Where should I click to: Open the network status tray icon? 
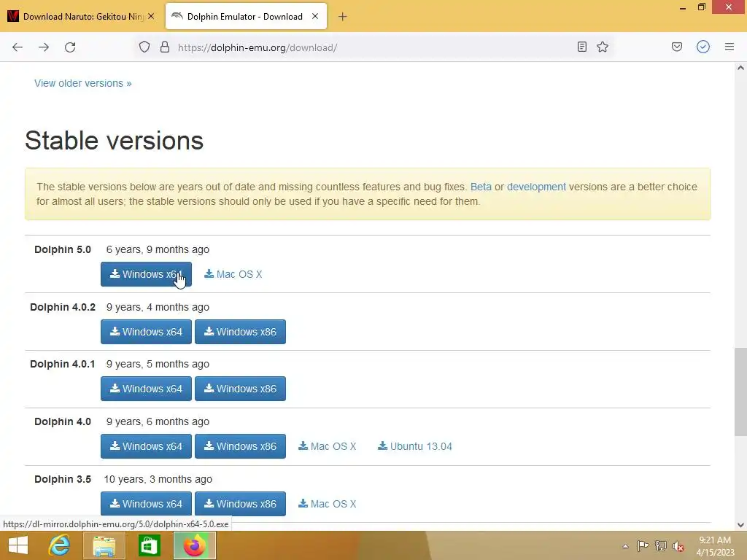click(661, 545)
